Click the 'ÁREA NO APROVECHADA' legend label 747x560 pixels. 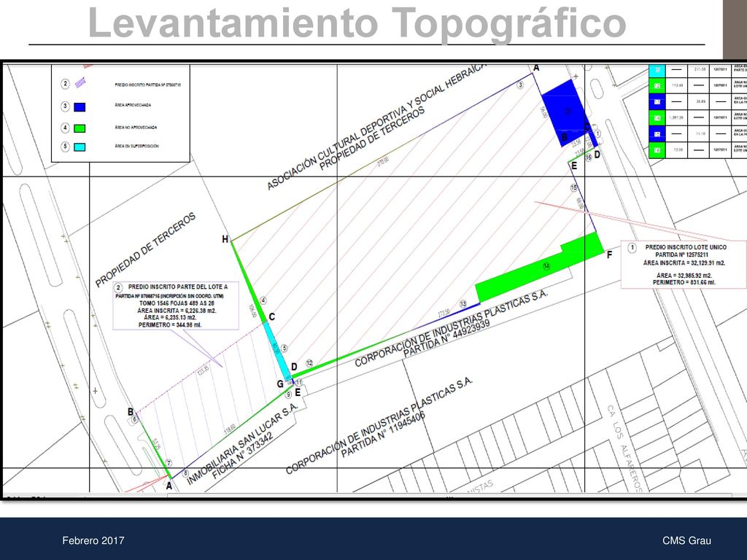click(136, 128)
